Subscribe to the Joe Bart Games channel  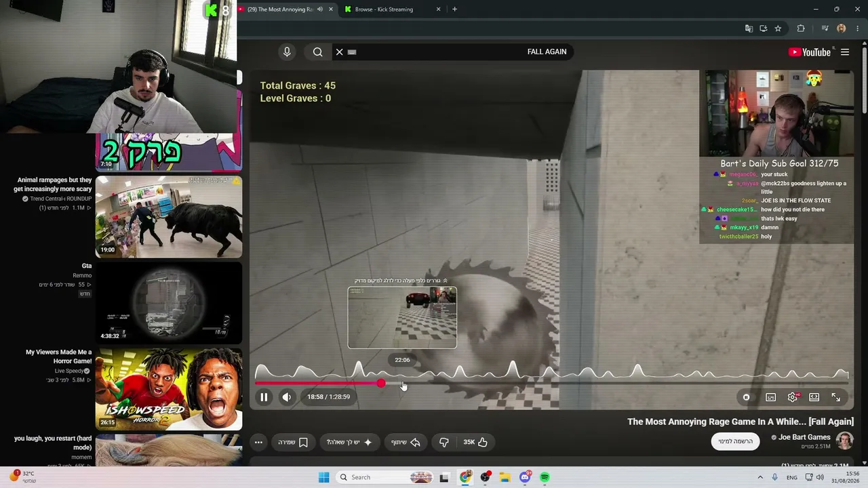(736, 441)
